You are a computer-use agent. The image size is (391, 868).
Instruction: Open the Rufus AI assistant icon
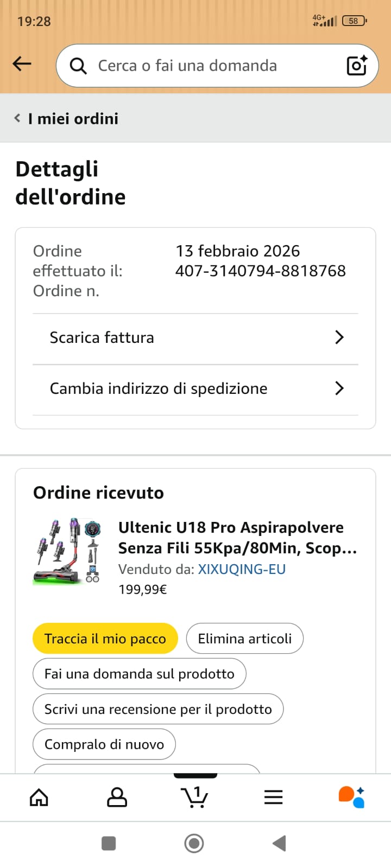click(351, 797)
